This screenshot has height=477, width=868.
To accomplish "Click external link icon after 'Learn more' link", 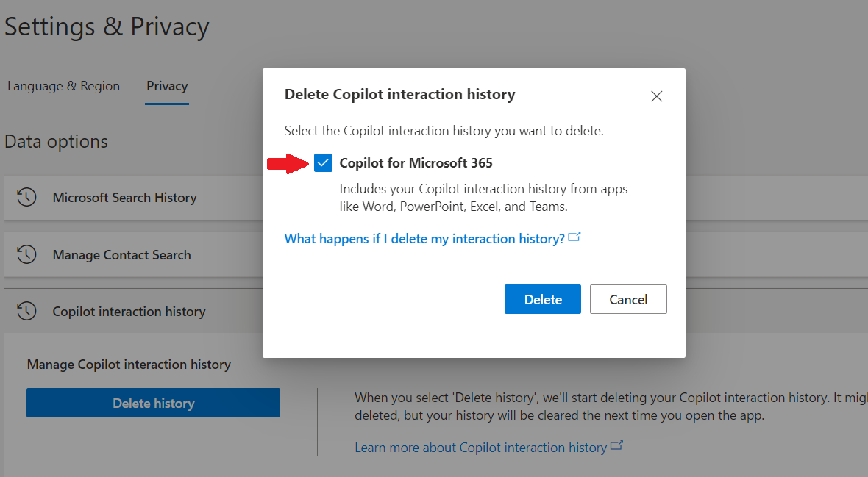I will point(616,445).
